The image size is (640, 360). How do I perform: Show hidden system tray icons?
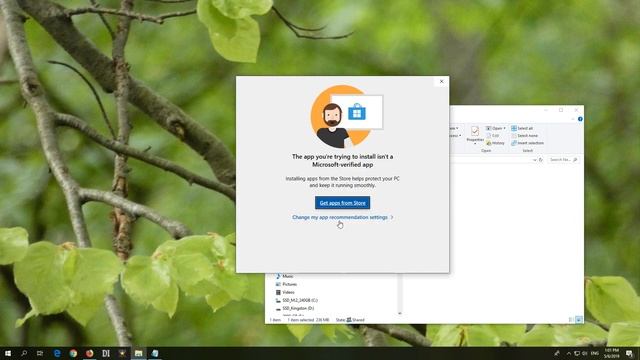point(569,353)
